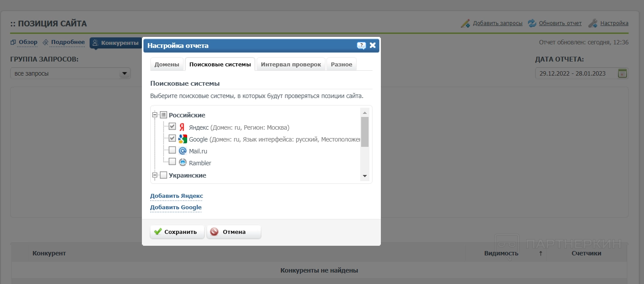Click the scroll down arrow in list
The width and height of the screenshot is (644, 284).
(x=365, y=176)
